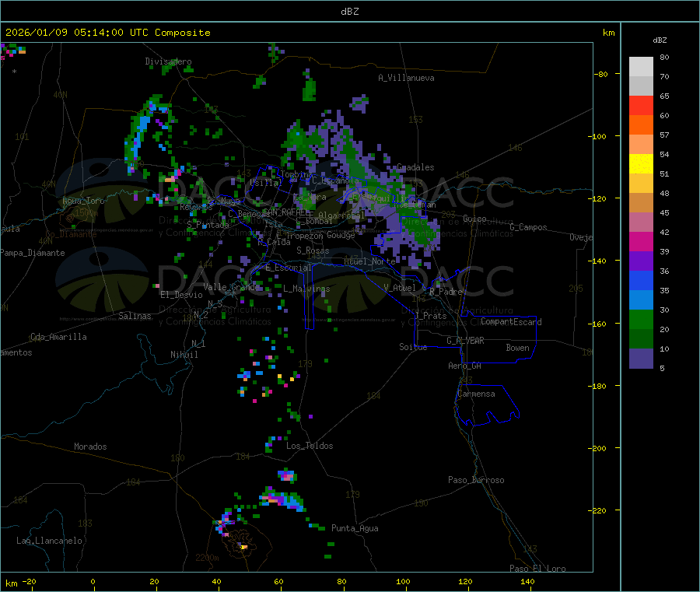Click the Morados map label
The image size is (700, 592).
[90, 447]
